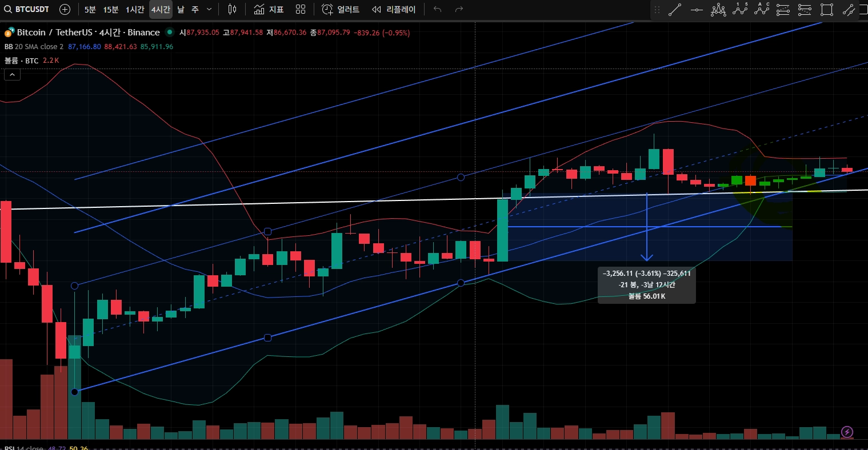Select the Horizontal Line drawing tool

coord(697,10)
